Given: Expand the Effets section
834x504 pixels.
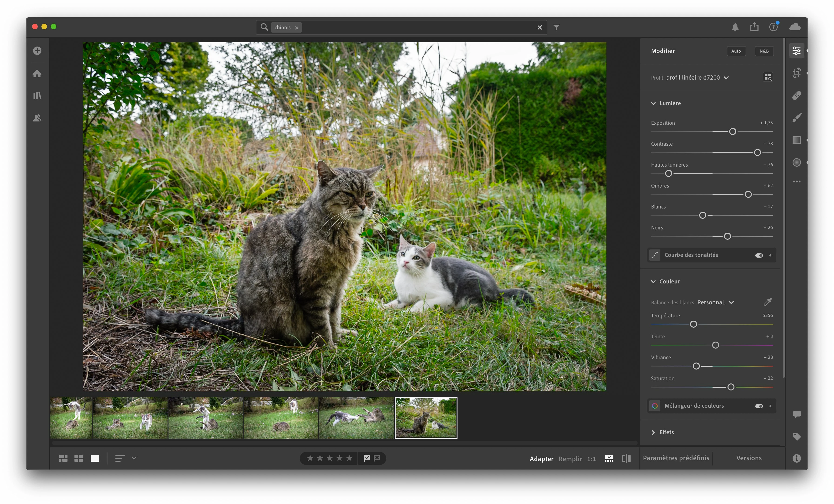Looking at the screenshot, I should coord(653,432).
